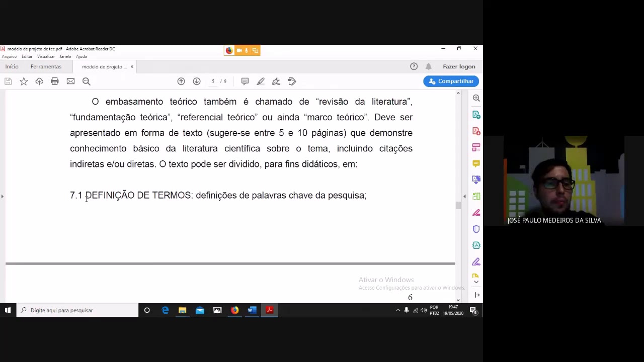The image size is (644, 362).
Task: Select the modelo de projeto document tab
Action: click(104, 67)
